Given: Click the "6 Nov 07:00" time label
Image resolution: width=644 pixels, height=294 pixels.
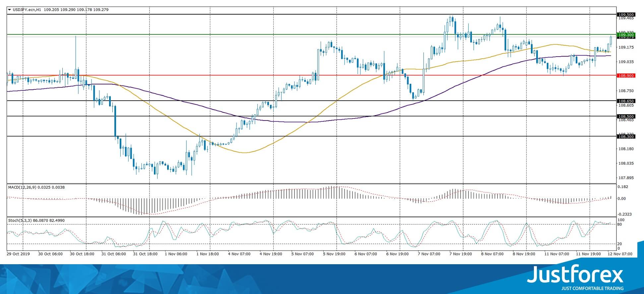Looking at the screenshot, I should point(365,254).
